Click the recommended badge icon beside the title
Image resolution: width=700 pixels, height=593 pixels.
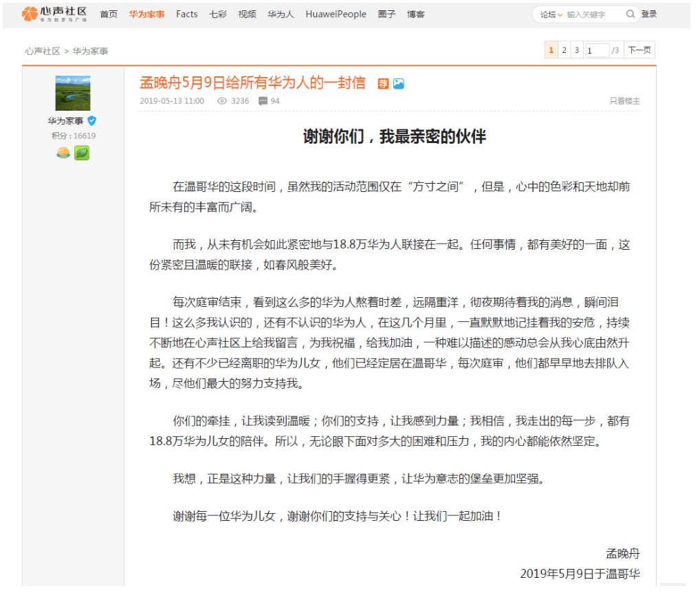(383, 83)
